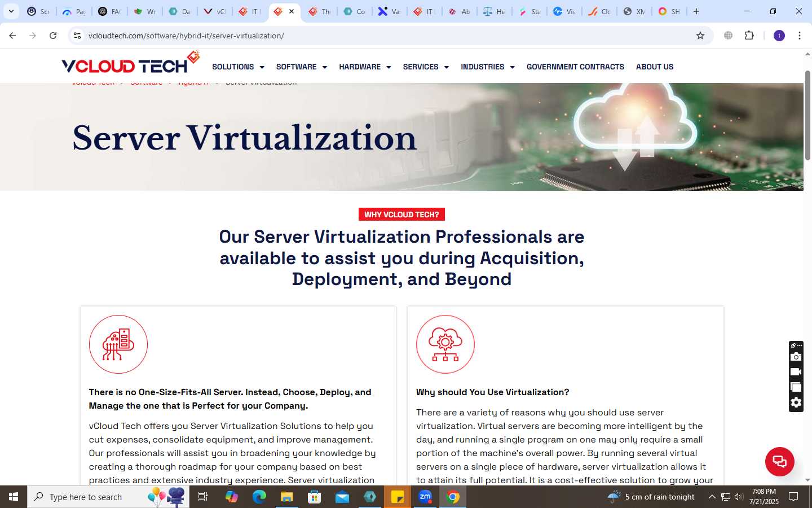Open a new browser tab

[696, 11]
